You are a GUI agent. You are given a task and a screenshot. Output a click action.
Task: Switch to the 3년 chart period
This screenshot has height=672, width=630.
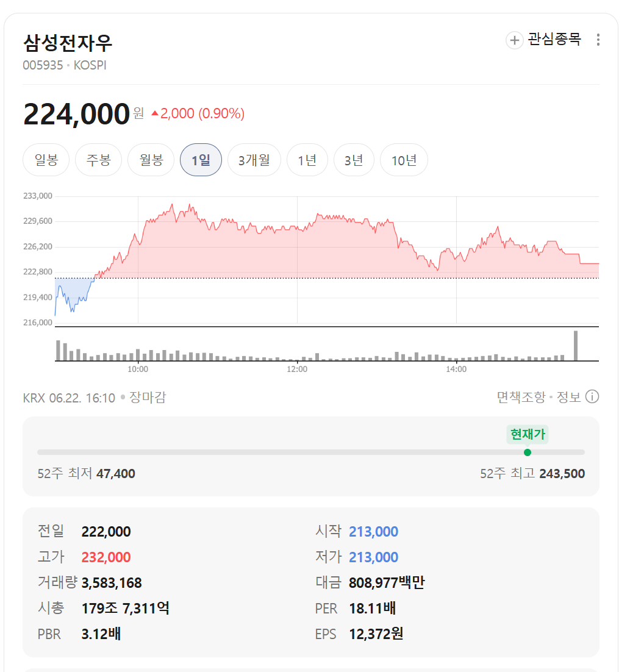pos(354,160)
